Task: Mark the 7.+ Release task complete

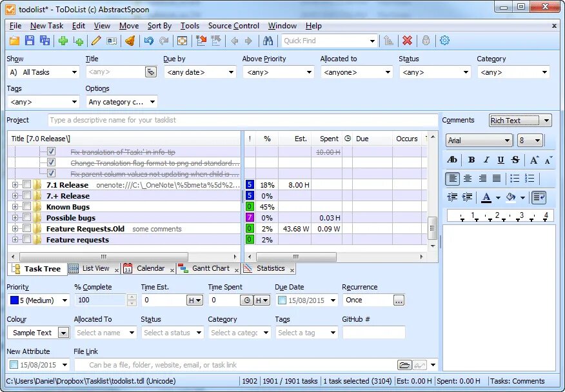Action: (27, 195)
